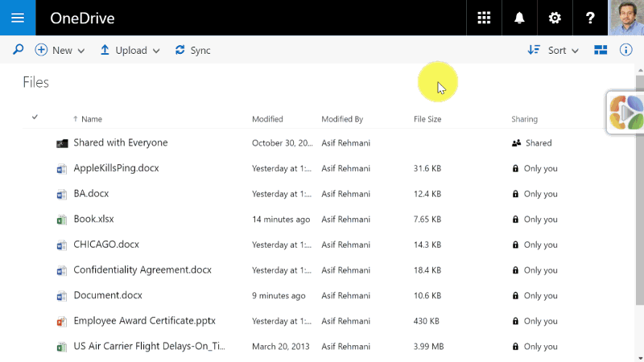Viewport: 644px width, 362px height.
Task: Sort by Modified By column header
Action: pyautogui.click(x=342, y=119)
